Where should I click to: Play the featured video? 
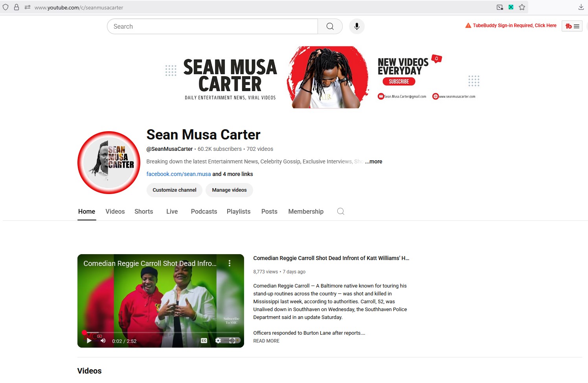89,341
